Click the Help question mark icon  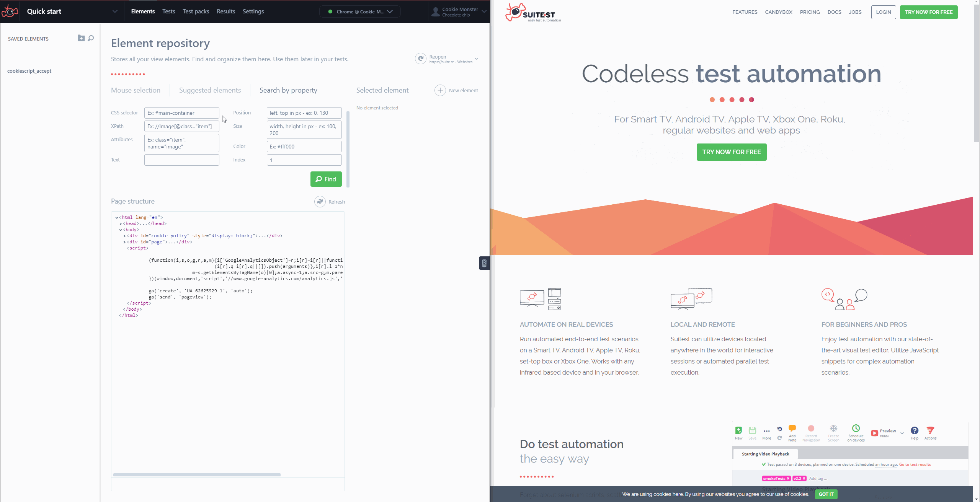(x=914, y=430)
